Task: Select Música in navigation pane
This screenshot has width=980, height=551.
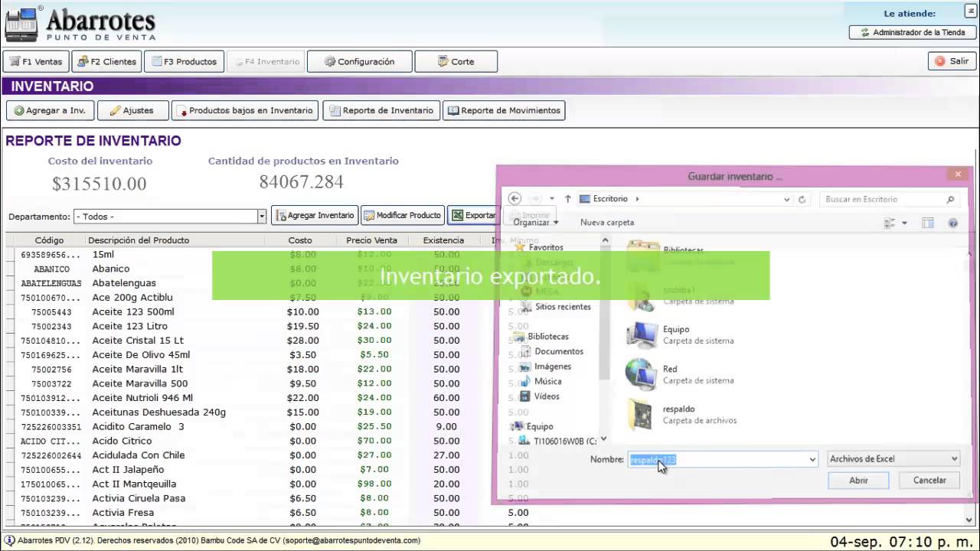Action: [x=542, y=381]
